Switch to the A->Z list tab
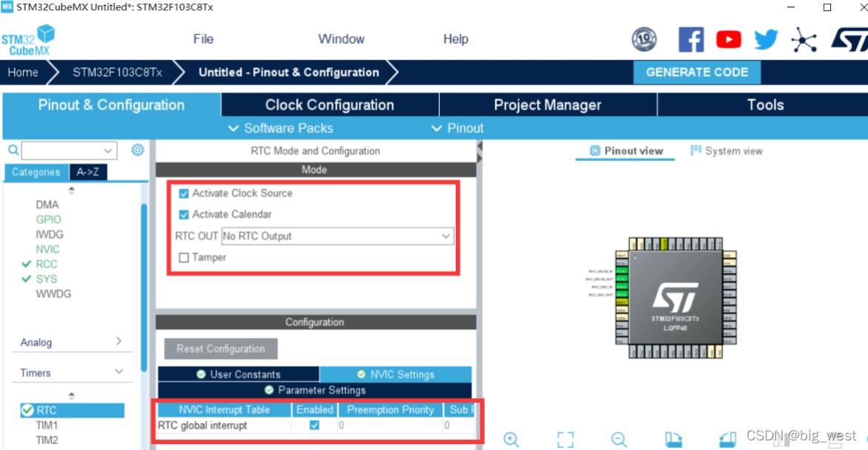The width and height of the screenshot is (868, 450). pos(88,172)
